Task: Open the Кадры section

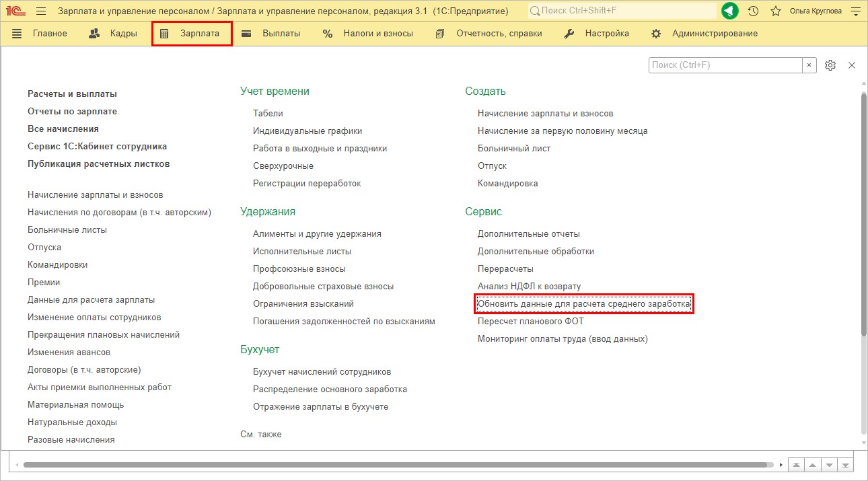Action: (124, 34)
